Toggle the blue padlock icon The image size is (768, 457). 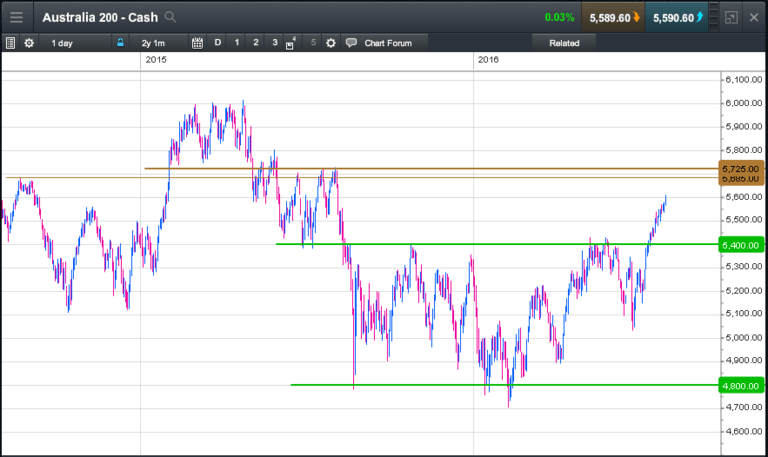coord(120,43)
